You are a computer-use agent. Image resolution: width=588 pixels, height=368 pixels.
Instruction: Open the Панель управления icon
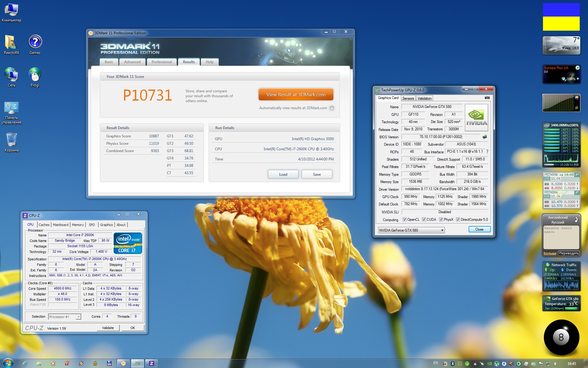(x=12, y=113)
